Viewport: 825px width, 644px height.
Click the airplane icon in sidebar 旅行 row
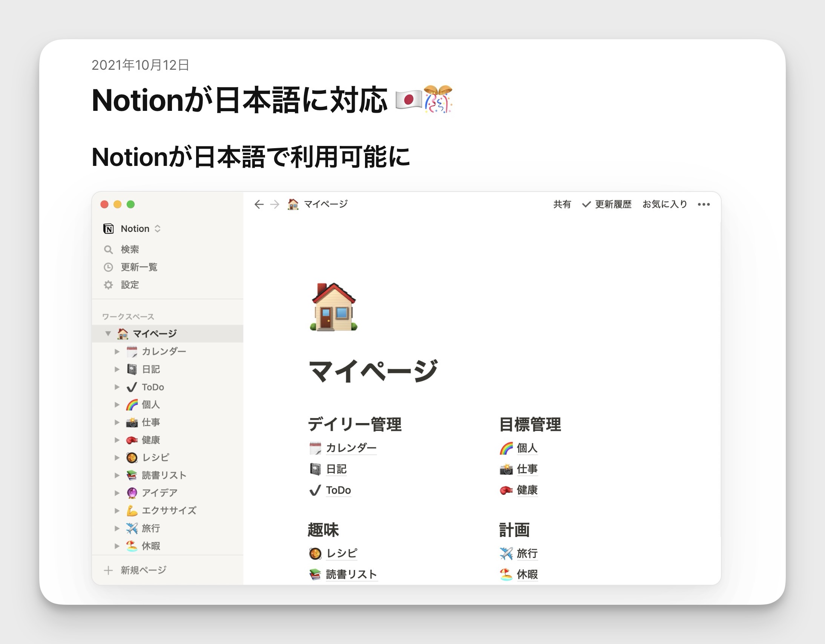click(132, 528)
